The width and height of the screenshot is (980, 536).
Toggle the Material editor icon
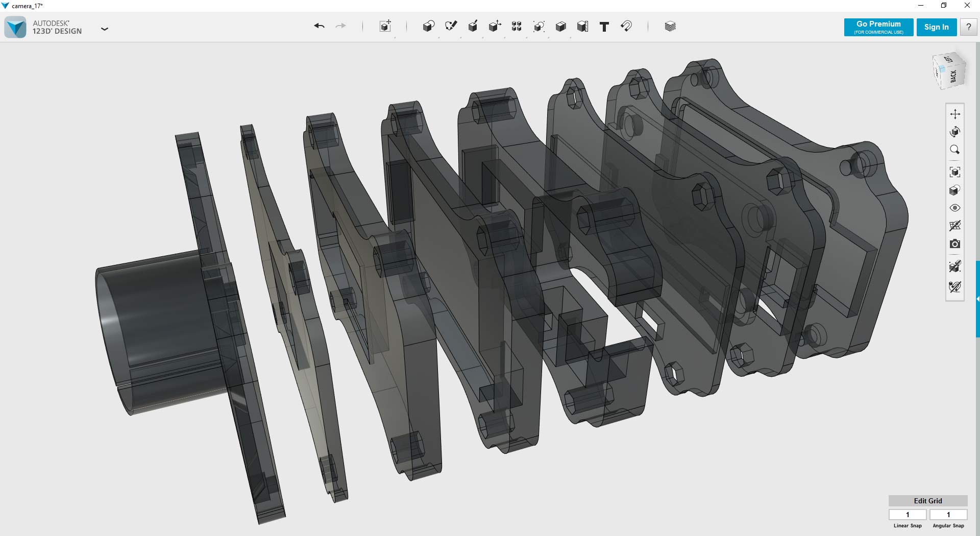click(670, 27)
